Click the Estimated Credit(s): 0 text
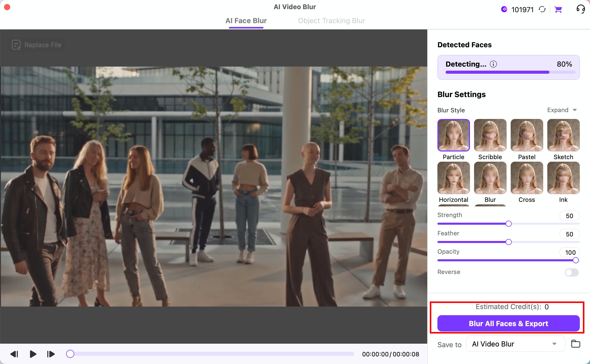 (x=512, y=307)
